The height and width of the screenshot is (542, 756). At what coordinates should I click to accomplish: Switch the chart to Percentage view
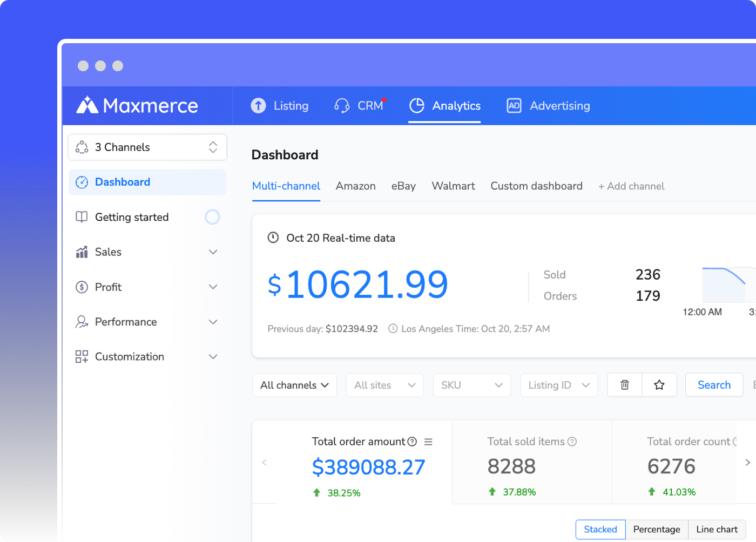click(x=656, y=529)
